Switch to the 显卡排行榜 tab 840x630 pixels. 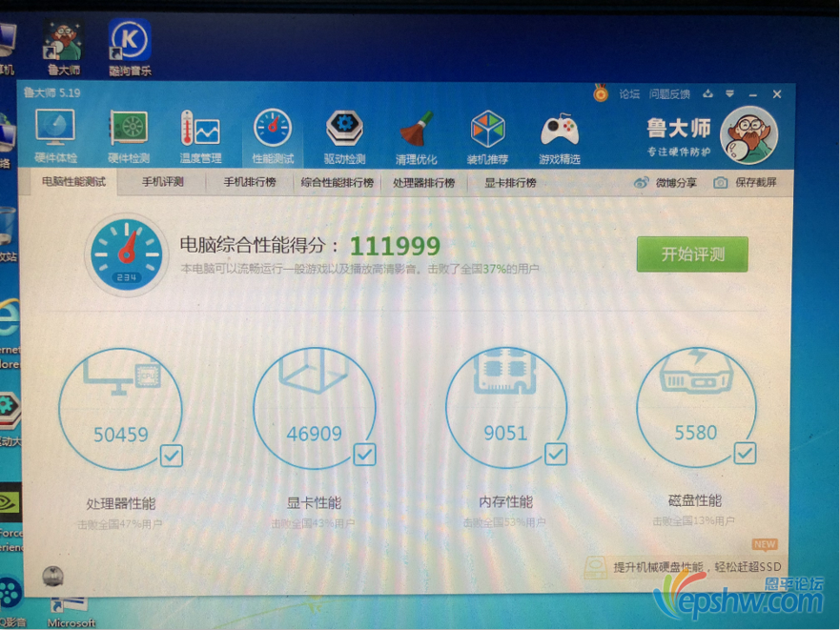pos(510,183)
